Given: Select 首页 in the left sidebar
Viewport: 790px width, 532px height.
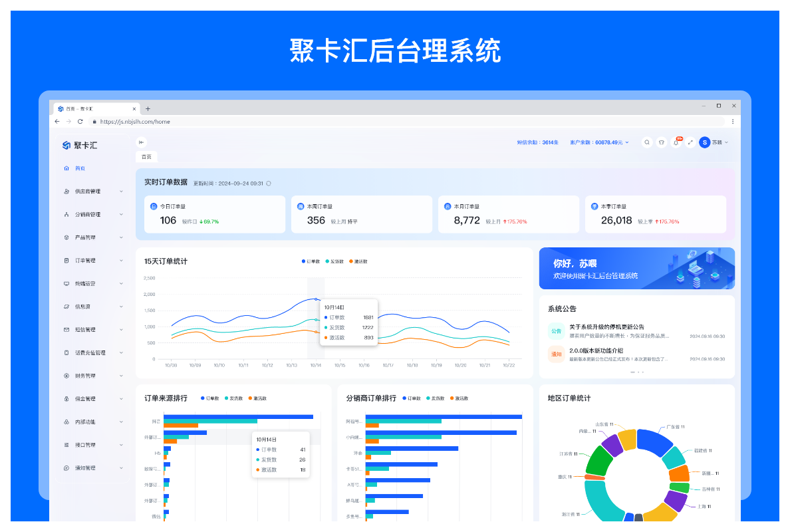Looking at the screenshot, I should click(x=80, y=168).
